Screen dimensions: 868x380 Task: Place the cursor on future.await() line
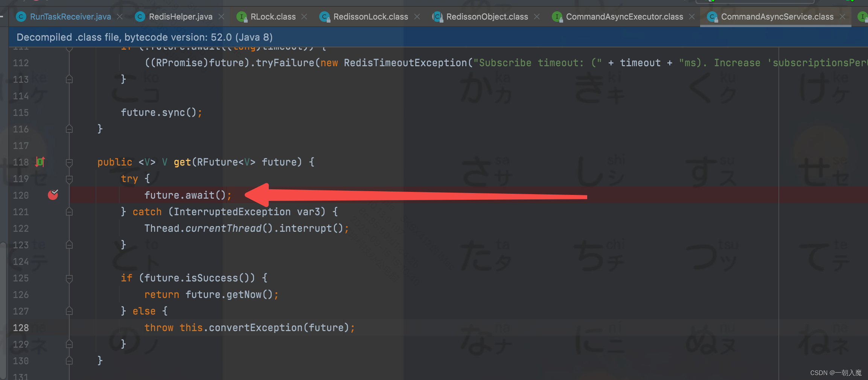tap(188, 195)
